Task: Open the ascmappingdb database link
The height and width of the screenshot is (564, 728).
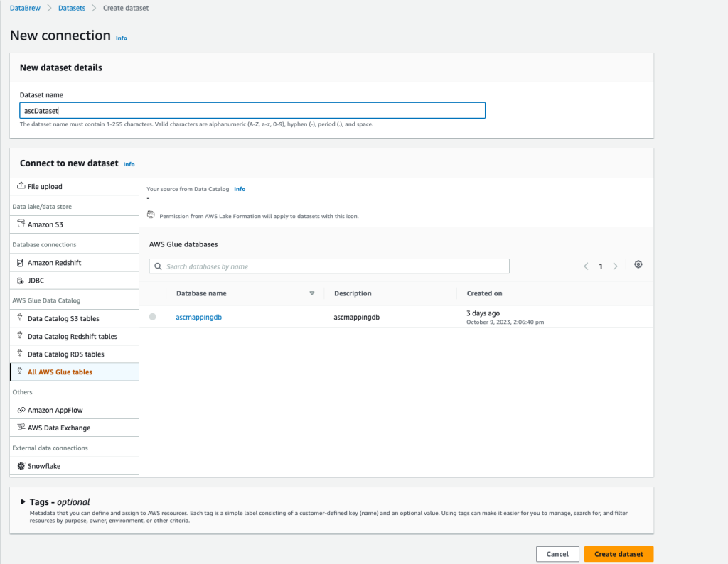Action: (x=198, y=318)
